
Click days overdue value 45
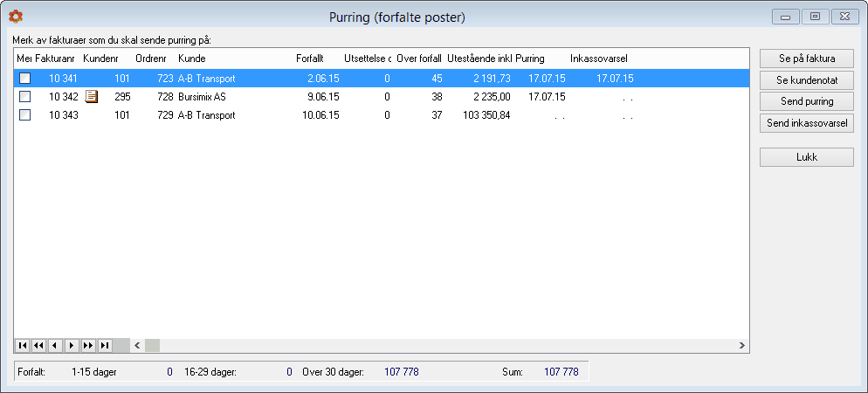click(437, 79)
